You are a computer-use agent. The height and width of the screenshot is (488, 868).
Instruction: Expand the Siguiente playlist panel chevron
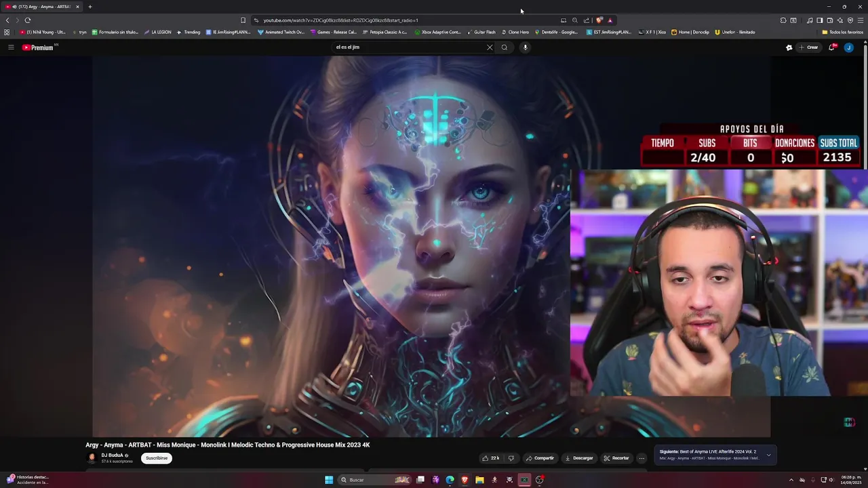click(x=768, y=455)
